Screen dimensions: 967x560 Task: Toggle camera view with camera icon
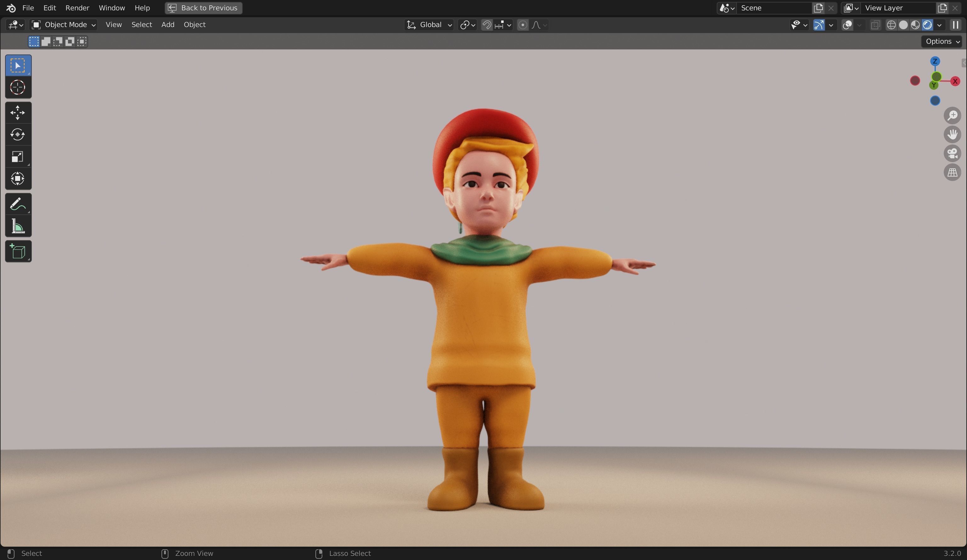tap(952, 154)
